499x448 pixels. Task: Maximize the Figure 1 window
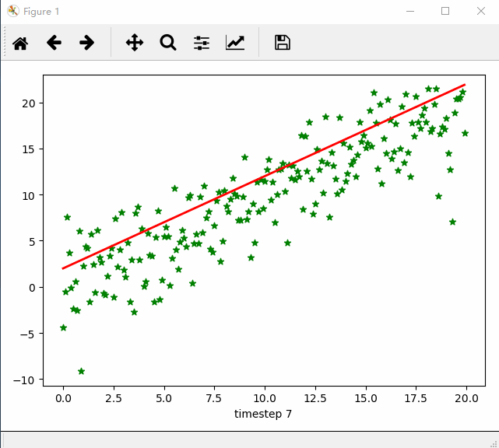[x=445, y=11]
